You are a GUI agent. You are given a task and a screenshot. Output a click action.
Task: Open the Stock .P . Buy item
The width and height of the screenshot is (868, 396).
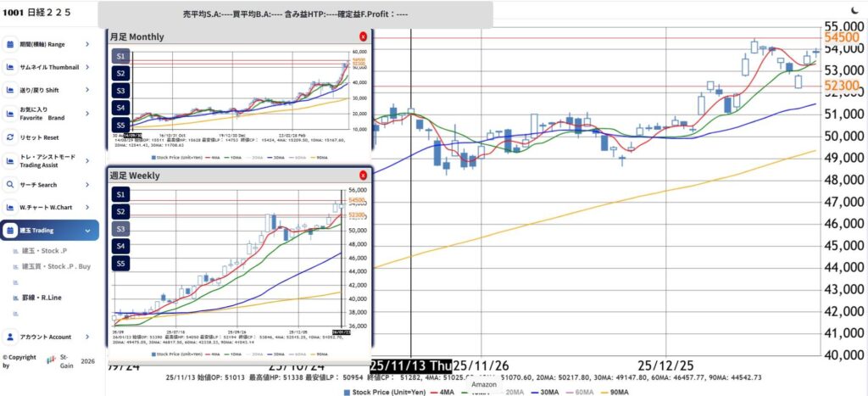(x=55, y=266)
